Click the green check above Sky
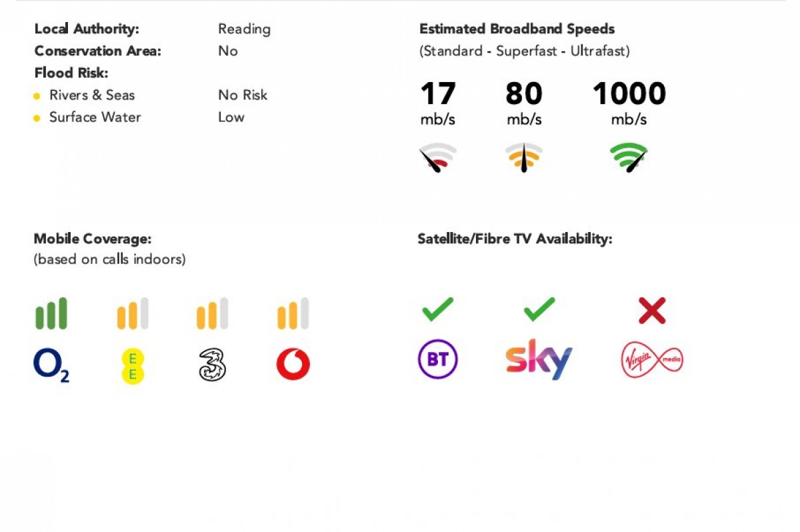This screenshot has height=532, width=800. coord(539,309)
